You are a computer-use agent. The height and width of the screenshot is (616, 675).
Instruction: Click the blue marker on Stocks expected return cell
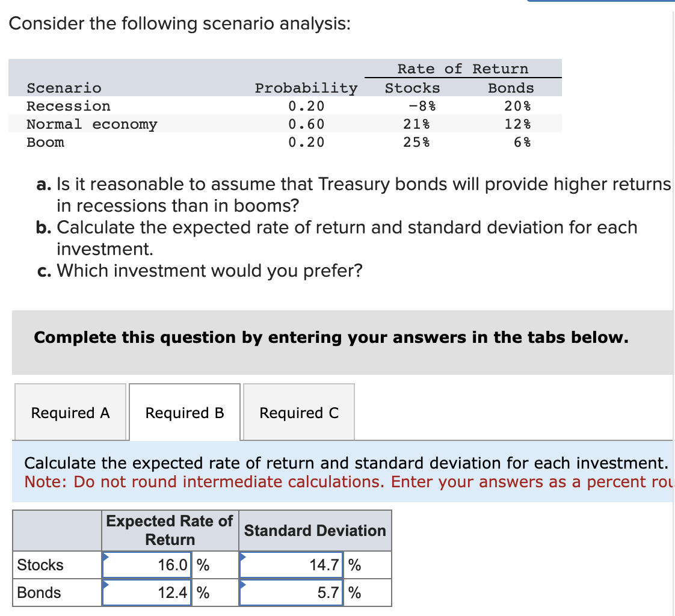(x=106, y=557)
